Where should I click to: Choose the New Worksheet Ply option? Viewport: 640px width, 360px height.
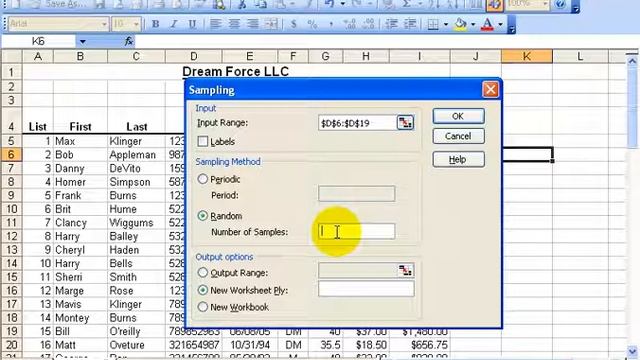coord(202,290)
